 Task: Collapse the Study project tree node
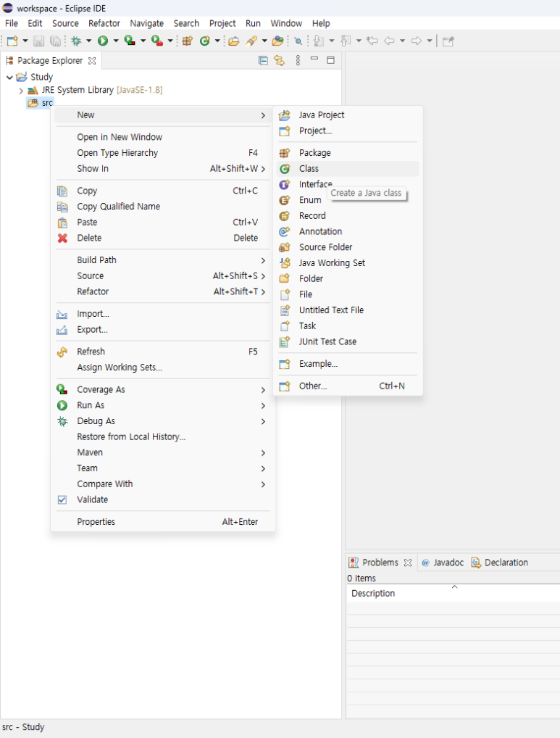pos(9,77)
